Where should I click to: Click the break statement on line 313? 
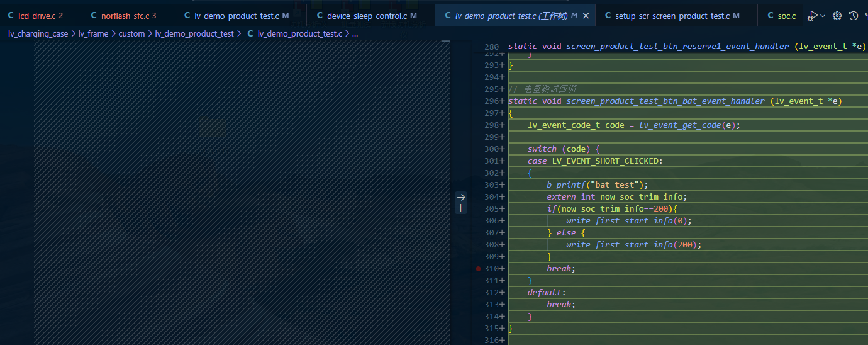tap(561, 305)
